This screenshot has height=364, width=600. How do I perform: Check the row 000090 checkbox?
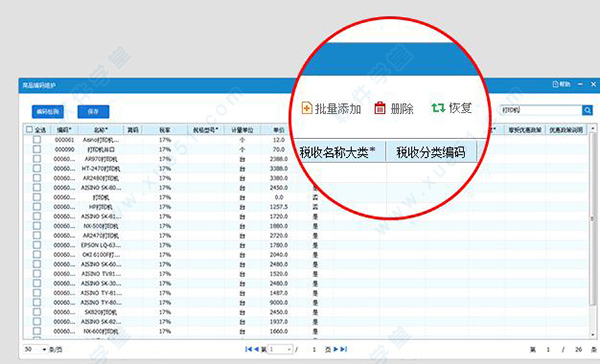37,149
